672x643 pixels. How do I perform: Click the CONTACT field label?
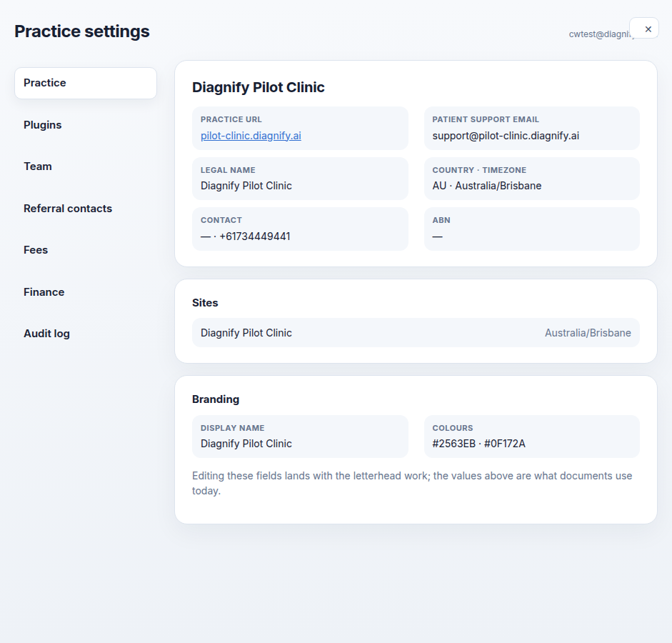click(x=221, y=220)
